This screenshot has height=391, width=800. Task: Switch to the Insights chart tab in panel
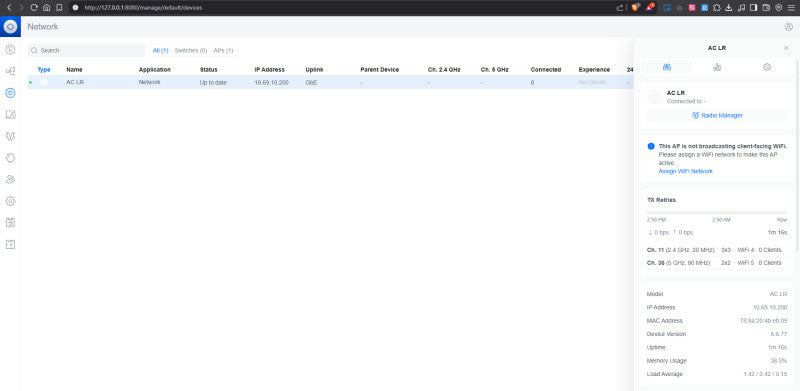(717, 67)
